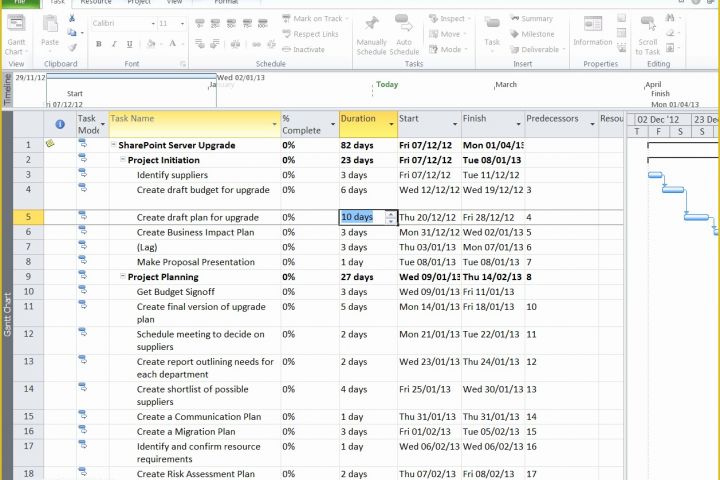Image resolution: width=720 pixels, height=480 pixels.
Task: Collapse the SharePoint Server Upgrade summary task
Action: tap(113, 145)
